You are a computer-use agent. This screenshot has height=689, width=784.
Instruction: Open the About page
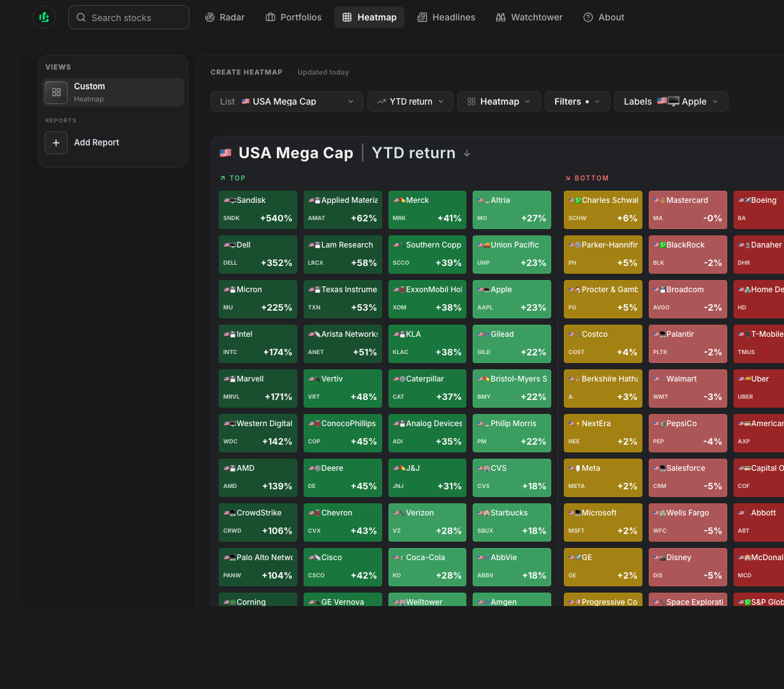pos(604,17)
